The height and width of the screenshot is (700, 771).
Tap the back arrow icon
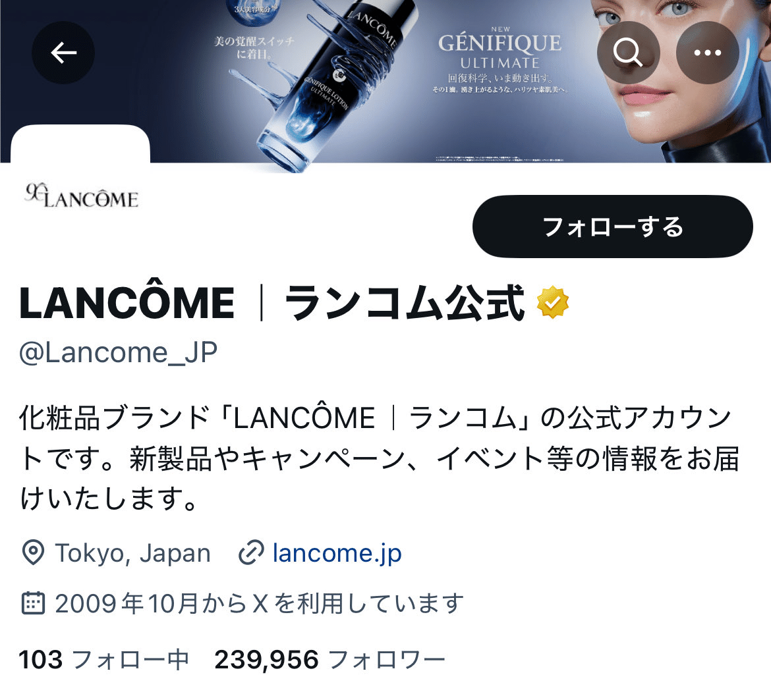(x=63, y=53)
